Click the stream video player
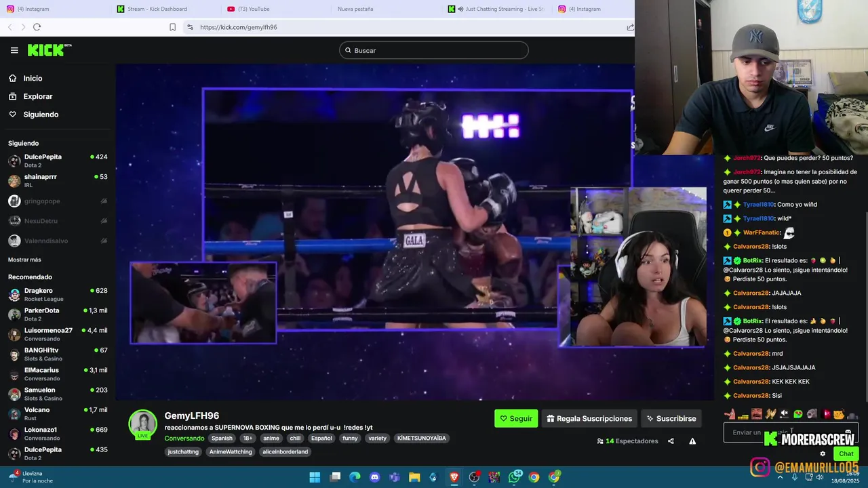Screen dimensions: 868x488 (415, 232)
